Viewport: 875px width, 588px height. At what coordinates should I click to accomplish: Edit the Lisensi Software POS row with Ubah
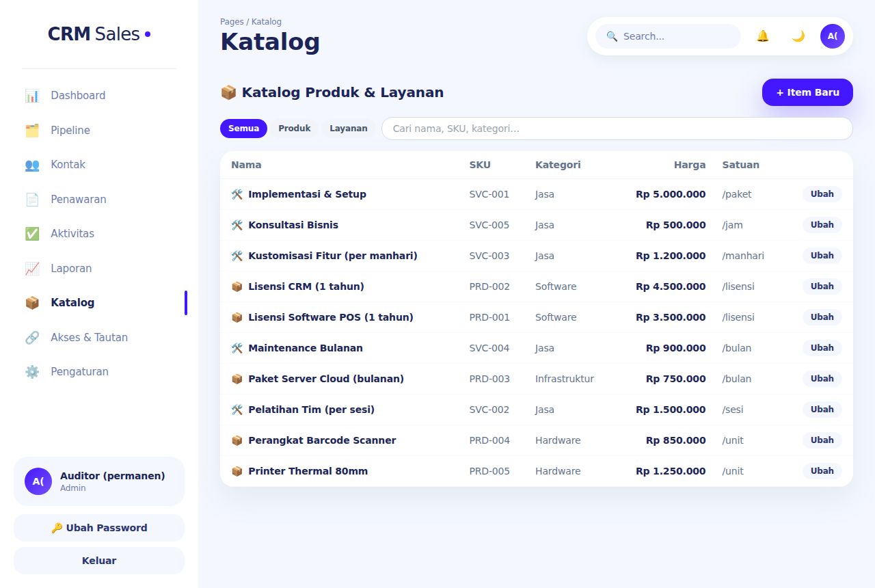[822, 317]
